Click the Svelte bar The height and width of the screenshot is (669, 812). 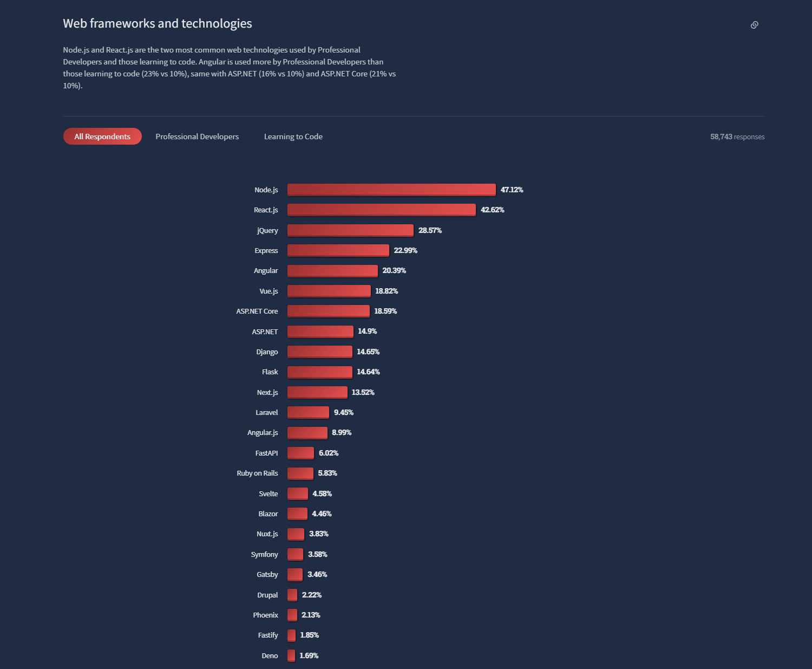pyautogui.click(x=297, y=493)
